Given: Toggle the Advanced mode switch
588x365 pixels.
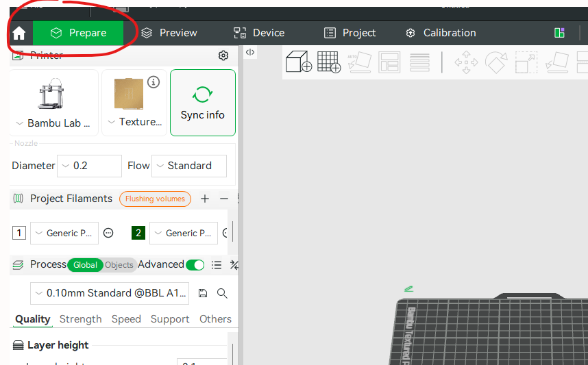Looking at the screenshot, I should [195, 265].
